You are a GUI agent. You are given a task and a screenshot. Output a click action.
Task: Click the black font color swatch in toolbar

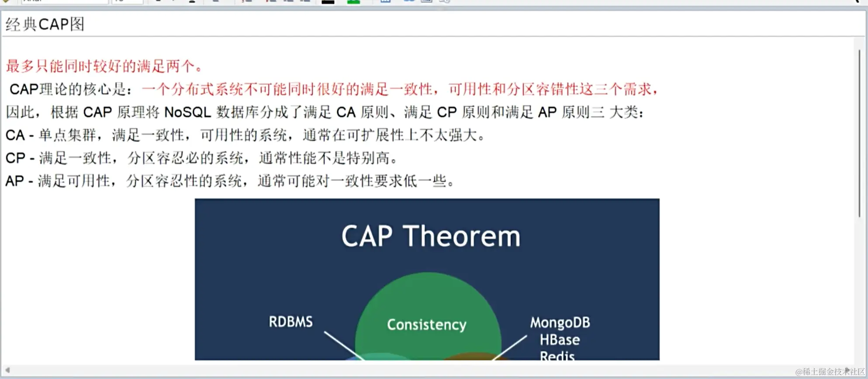tap(328, 2)
